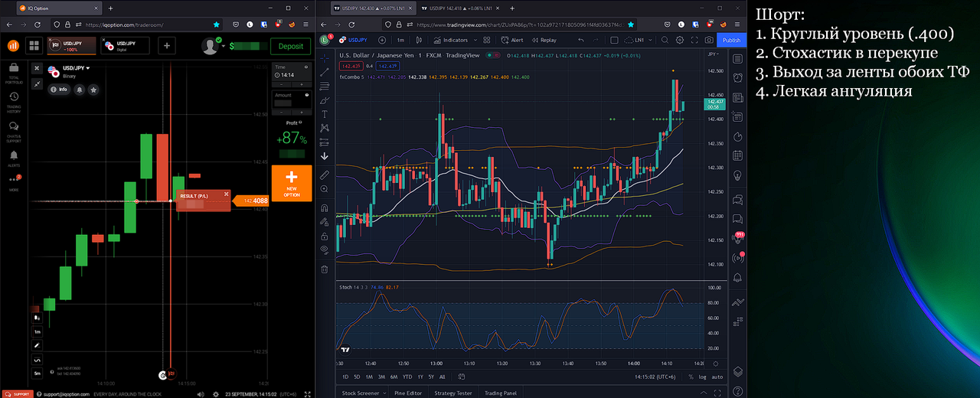Image resolution: width=980 pixels, height=398 pixels.
Task: Select TradingView trend line tool
Action: click(x=325, y=72)
